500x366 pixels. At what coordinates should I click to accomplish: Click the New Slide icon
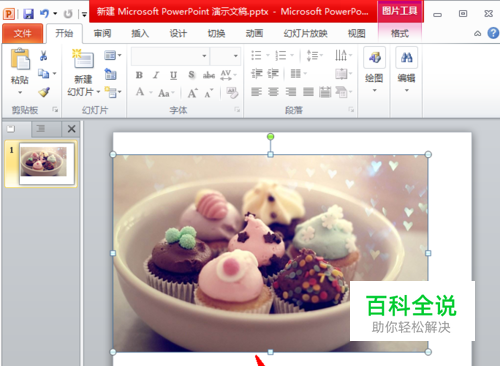(x=83, y=59)
